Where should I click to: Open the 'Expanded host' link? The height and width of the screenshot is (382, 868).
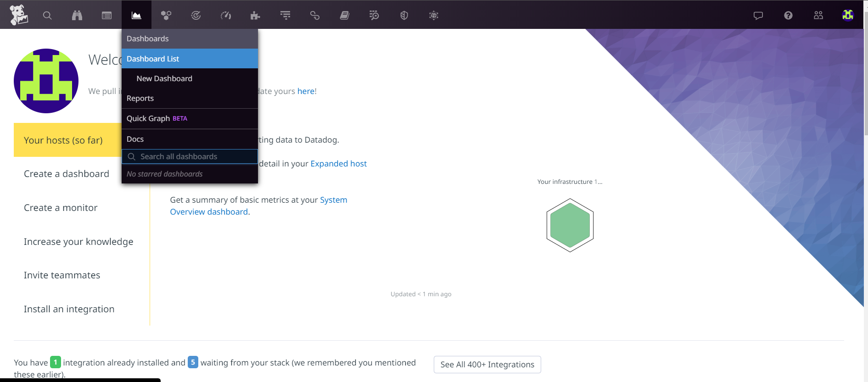(339, 164)
